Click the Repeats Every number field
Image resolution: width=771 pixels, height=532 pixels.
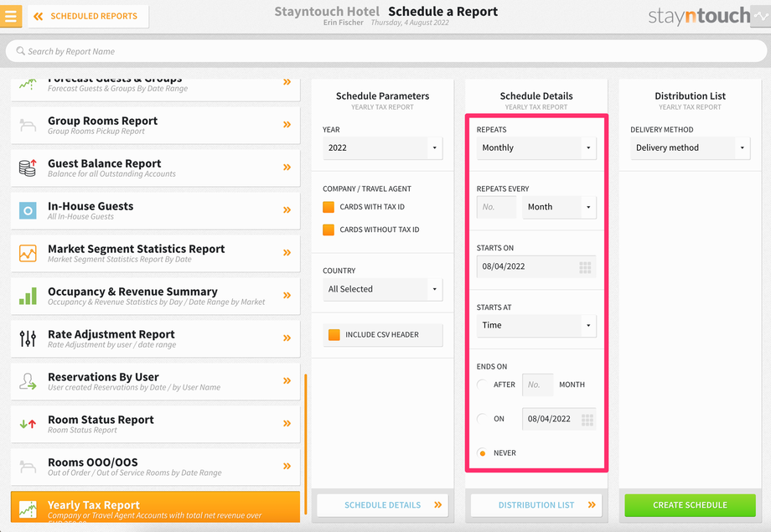coord(496,207)
